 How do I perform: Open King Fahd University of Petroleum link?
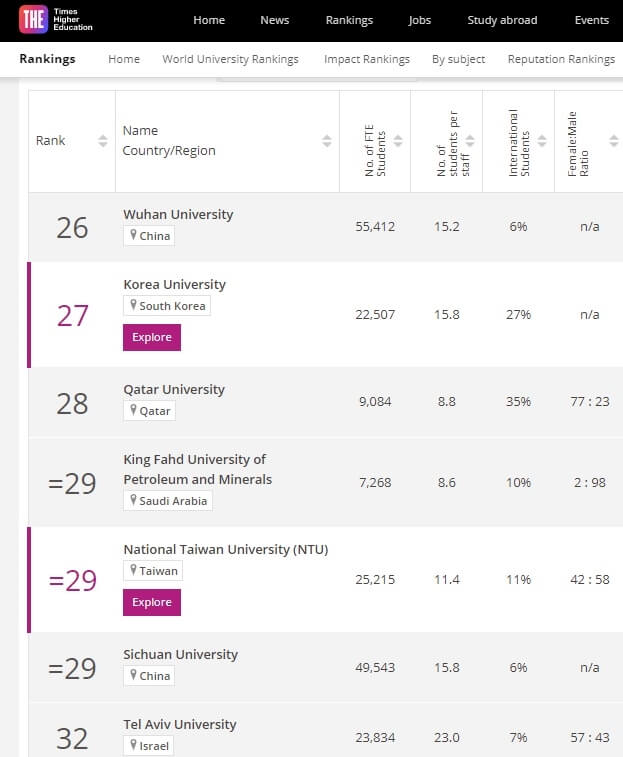pyautogui.click(x=198, y=469)
